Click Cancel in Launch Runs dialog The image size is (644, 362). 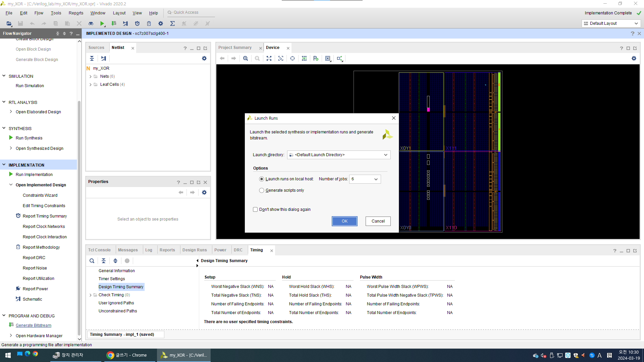pos(378,221)
